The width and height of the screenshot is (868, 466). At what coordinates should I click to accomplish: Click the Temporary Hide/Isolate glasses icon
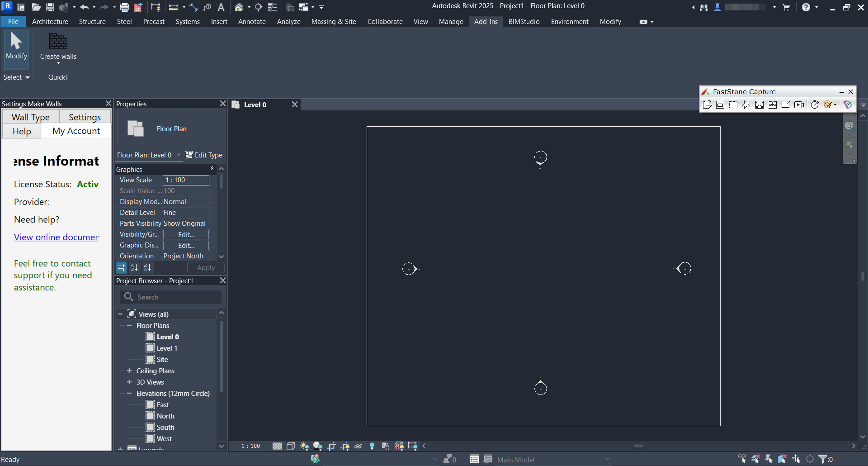pos(359,446)
